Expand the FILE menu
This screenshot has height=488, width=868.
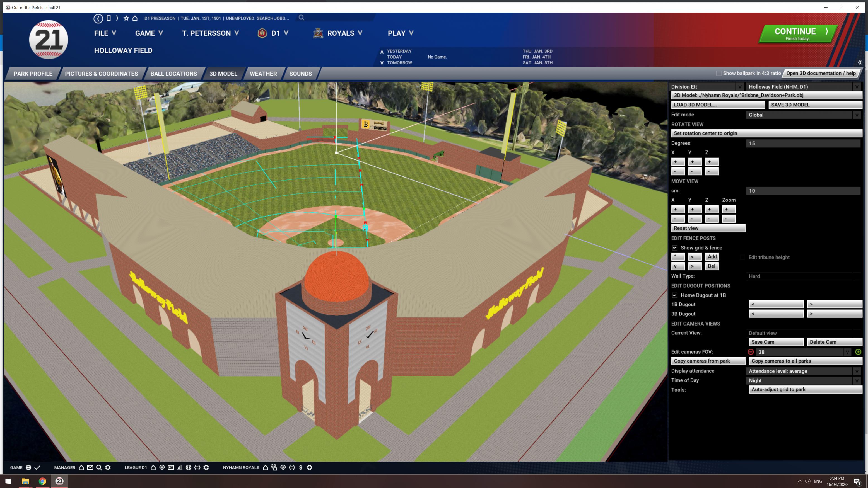[105, 33]
